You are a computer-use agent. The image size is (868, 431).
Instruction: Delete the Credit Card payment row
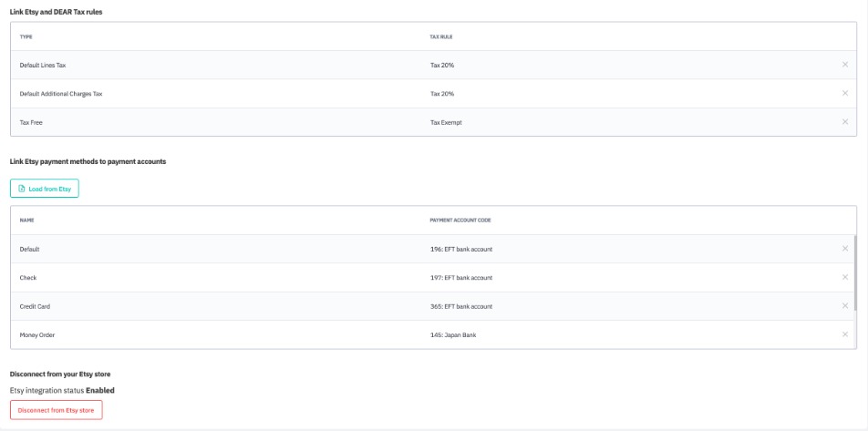[844, 306]
